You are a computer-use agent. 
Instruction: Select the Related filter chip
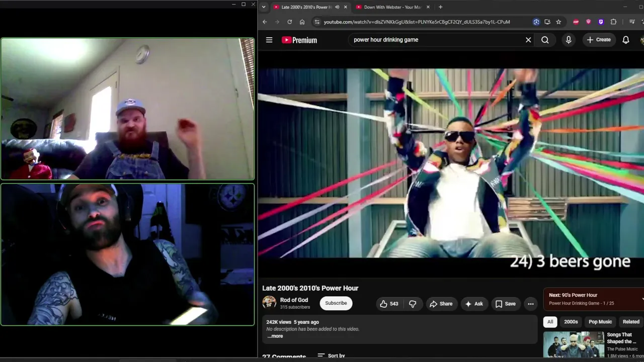(x=631, y=322)
